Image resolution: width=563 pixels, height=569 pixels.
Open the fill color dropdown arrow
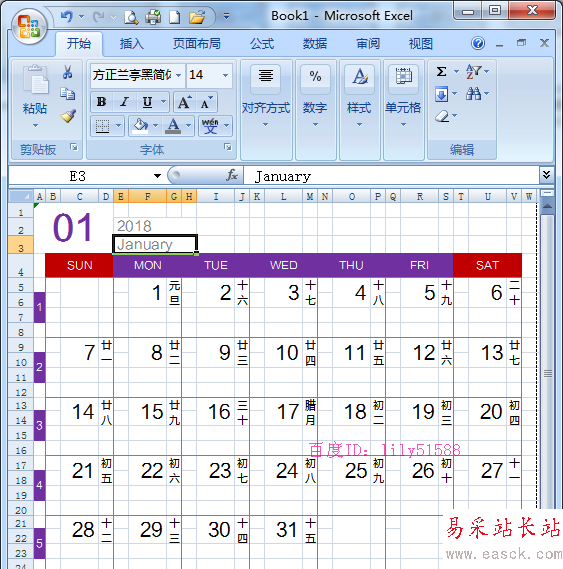click(x=155, y=126)
